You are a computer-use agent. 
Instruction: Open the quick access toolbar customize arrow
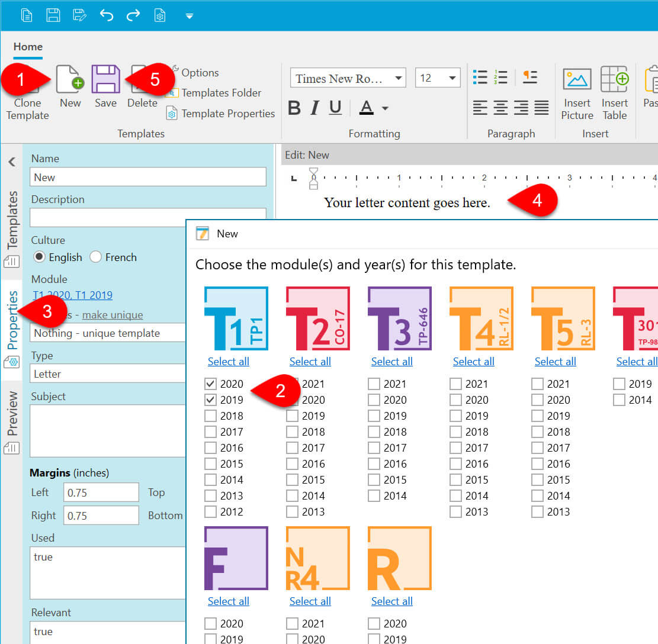point(190,17)
